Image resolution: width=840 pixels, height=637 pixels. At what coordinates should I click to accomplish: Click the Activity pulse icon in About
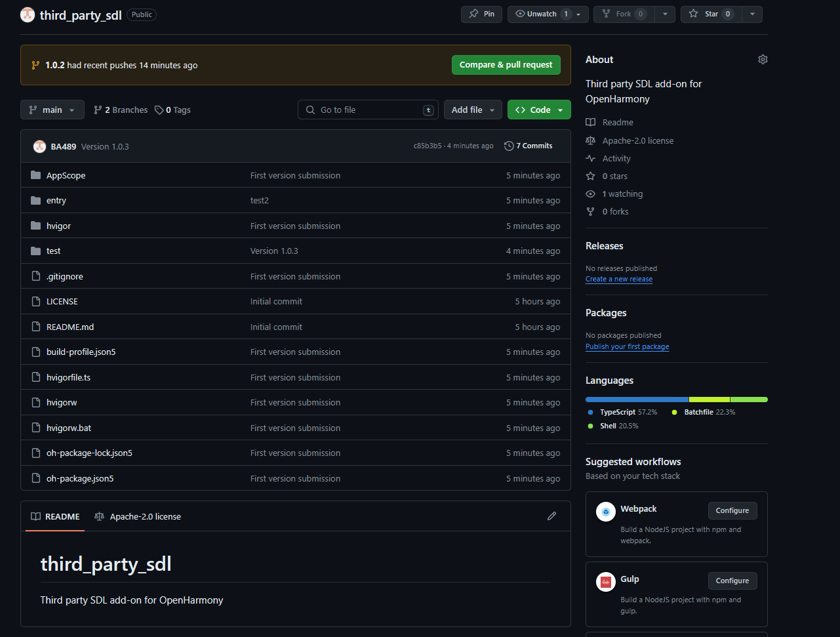tap(591, 158)
